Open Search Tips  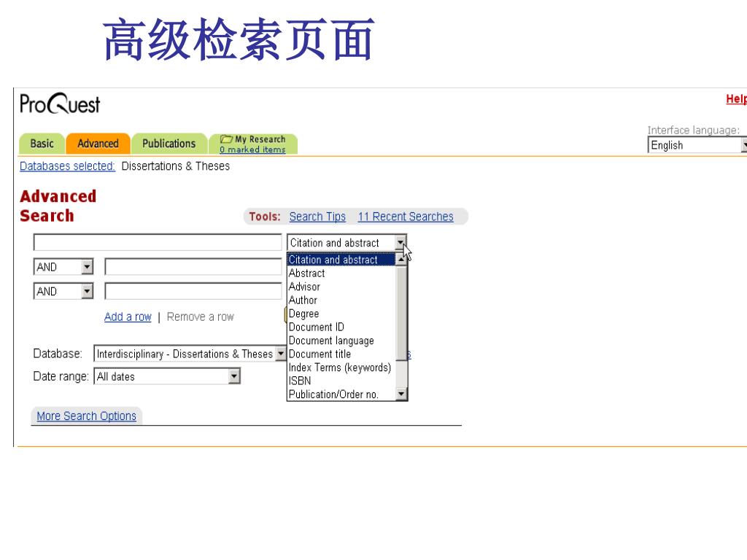(317, 217)
